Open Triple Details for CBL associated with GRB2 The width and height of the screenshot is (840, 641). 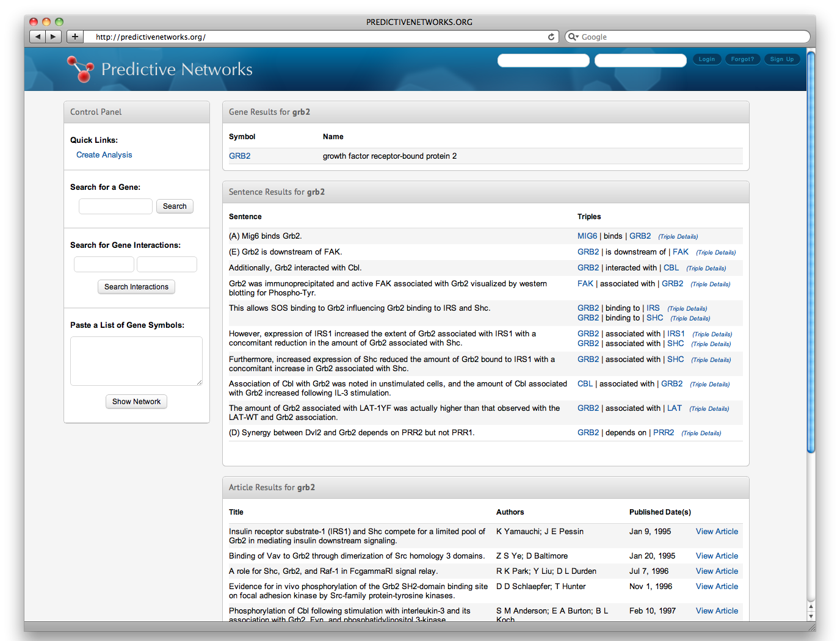[x=710, y=385]
